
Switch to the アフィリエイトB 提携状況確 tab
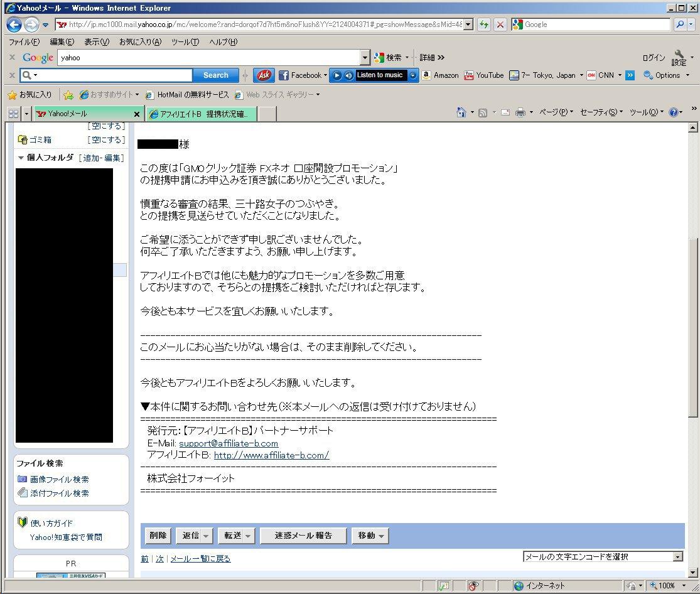click(x=202, y=114)
